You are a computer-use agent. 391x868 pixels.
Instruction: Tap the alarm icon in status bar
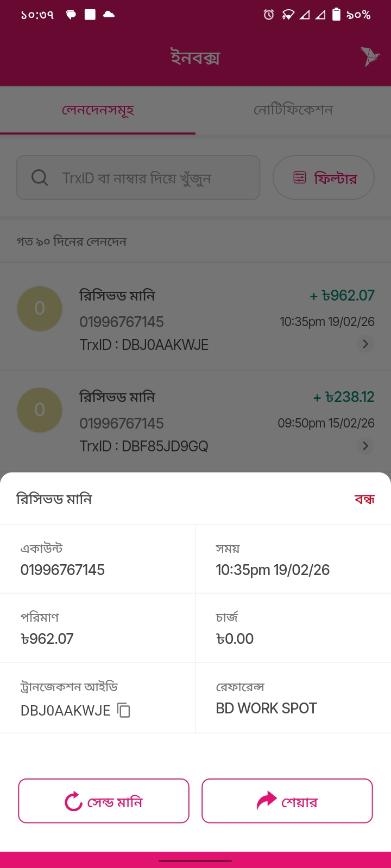coord(268,15)
